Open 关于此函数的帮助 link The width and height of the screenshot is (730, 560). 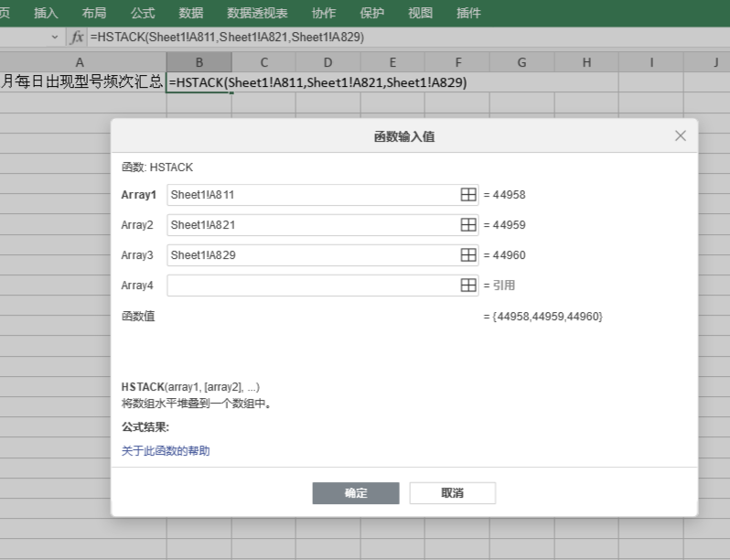tap(166, 450)
